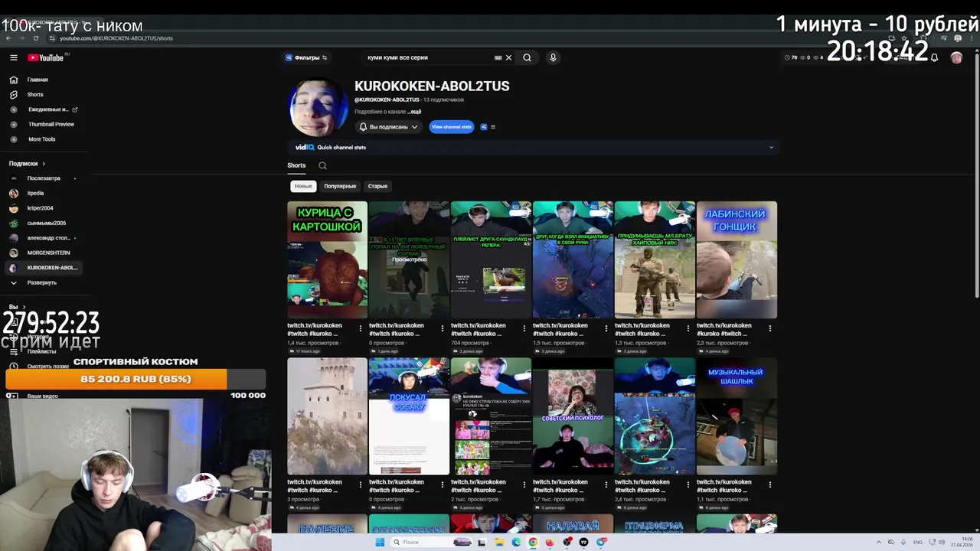Open File Explorer from the taskbar

coord(499,543)
